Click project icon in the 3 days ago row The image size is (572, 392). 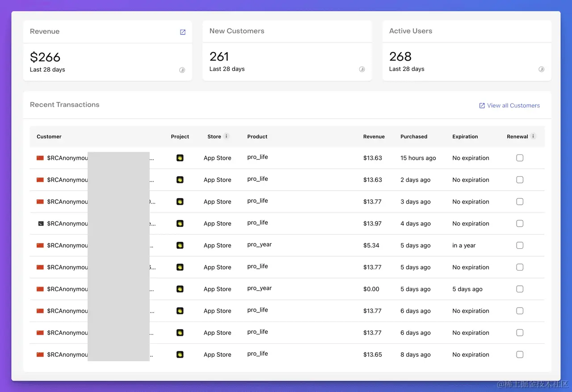pyautogui.click(x=180, y=201)
